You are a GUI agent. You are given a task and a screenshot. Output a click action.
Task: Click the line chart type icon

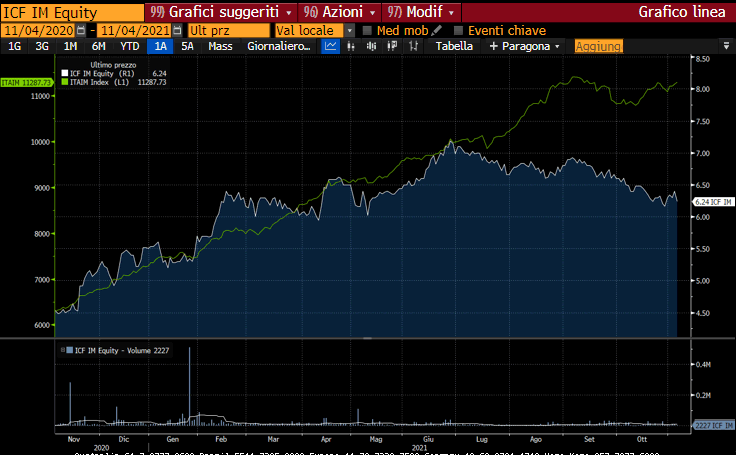pos(331,46)
